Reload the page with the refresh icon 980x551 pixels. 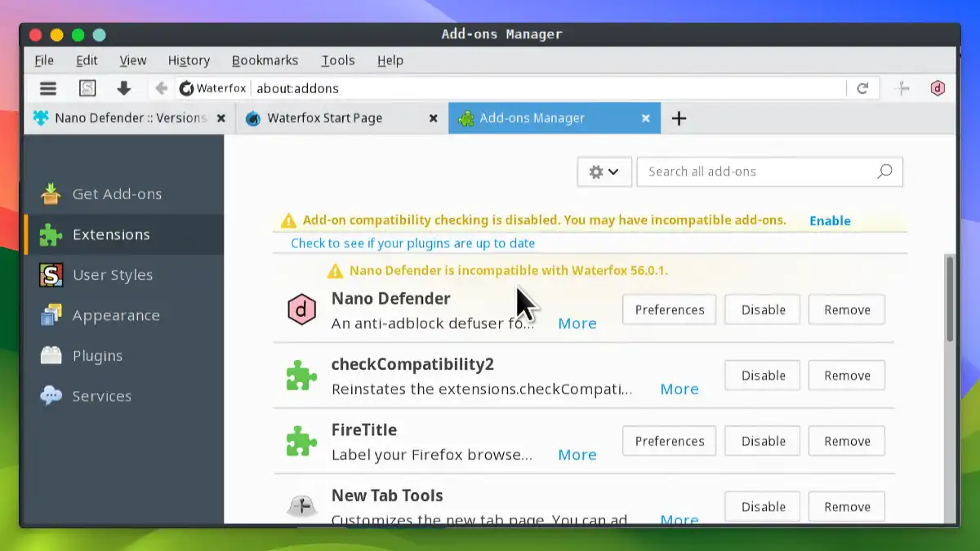(x=863, y=87)
